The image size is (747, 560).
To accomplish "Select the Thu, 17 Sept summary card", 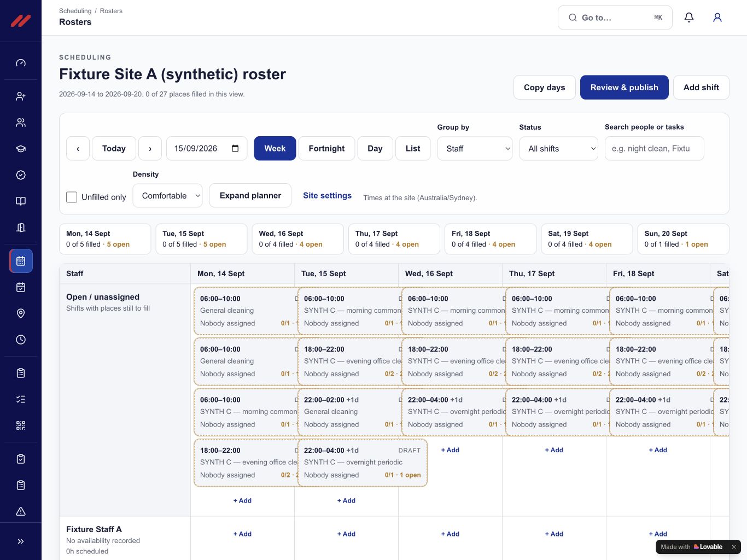I will pos(394,239).
